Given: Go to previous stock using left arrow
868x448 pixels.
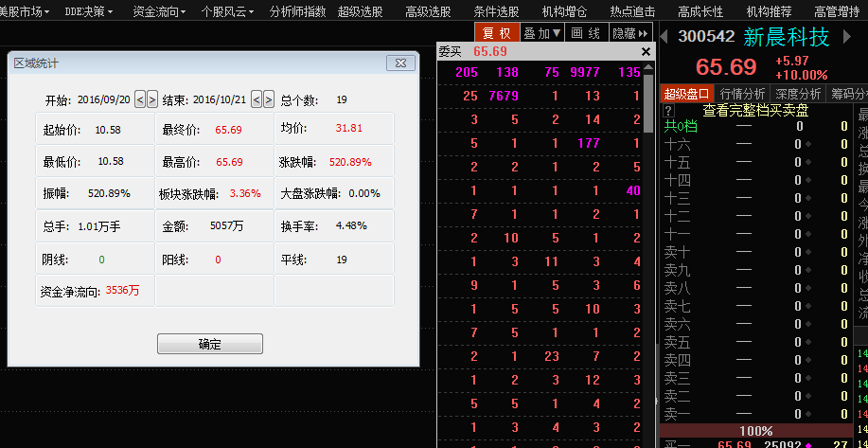Looking at the screenshot, I should pos(665,36).
